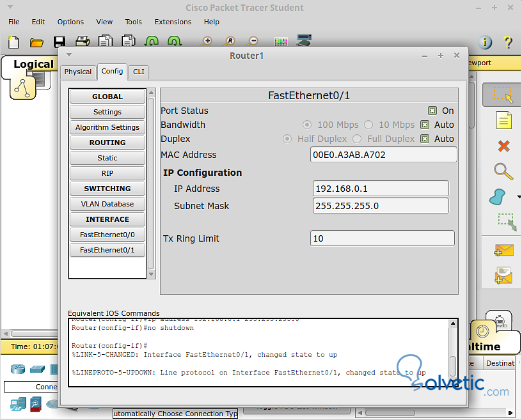Open GLOBAL Settings button

click(107, 112)
